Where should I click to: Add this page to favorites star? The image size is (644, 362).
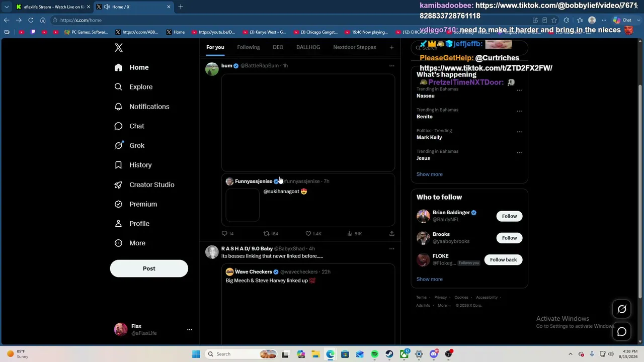click(x=554, y=20)
